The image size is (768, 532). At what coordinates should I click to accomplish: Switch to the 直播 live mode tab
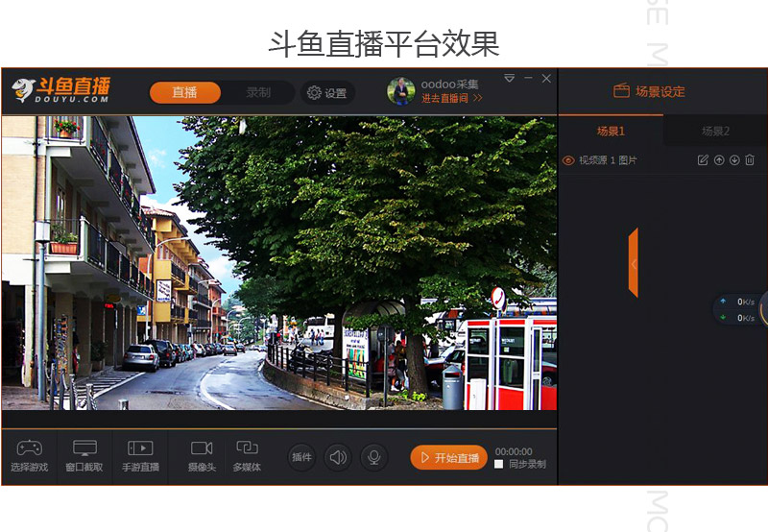[185, 92]
